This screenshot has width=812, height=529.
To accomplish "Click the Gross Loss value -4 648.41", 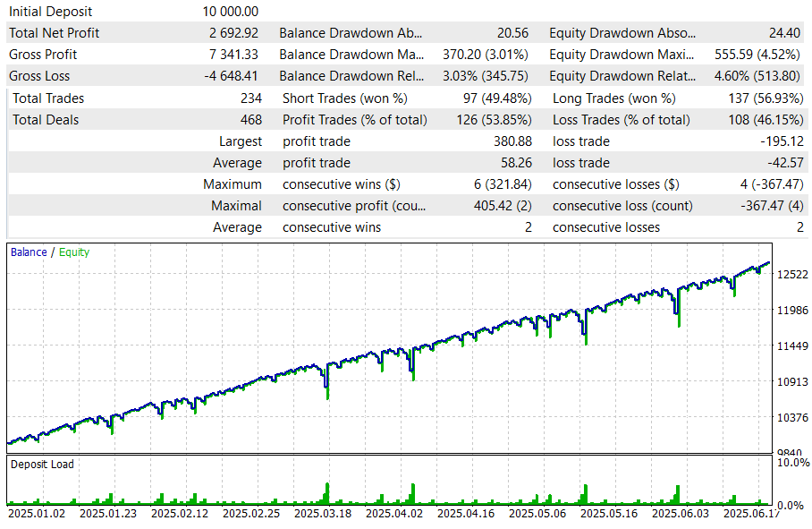I will coord(231,76).
